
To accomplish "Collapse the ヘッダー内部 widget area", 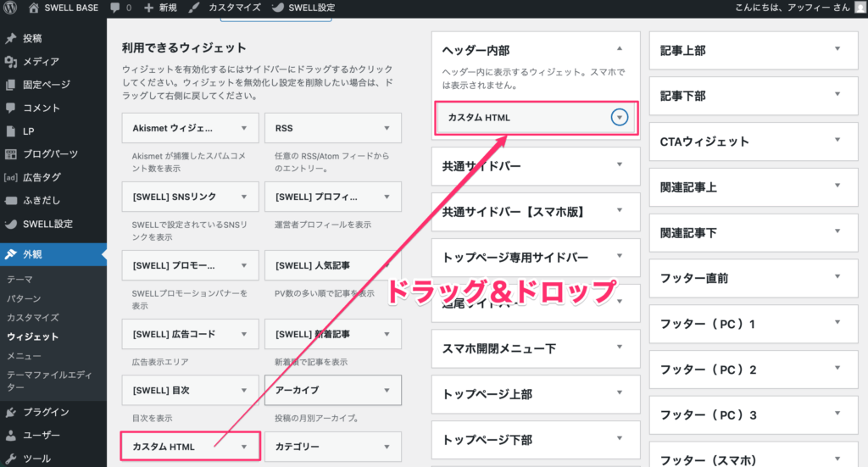I will (620, 49).
